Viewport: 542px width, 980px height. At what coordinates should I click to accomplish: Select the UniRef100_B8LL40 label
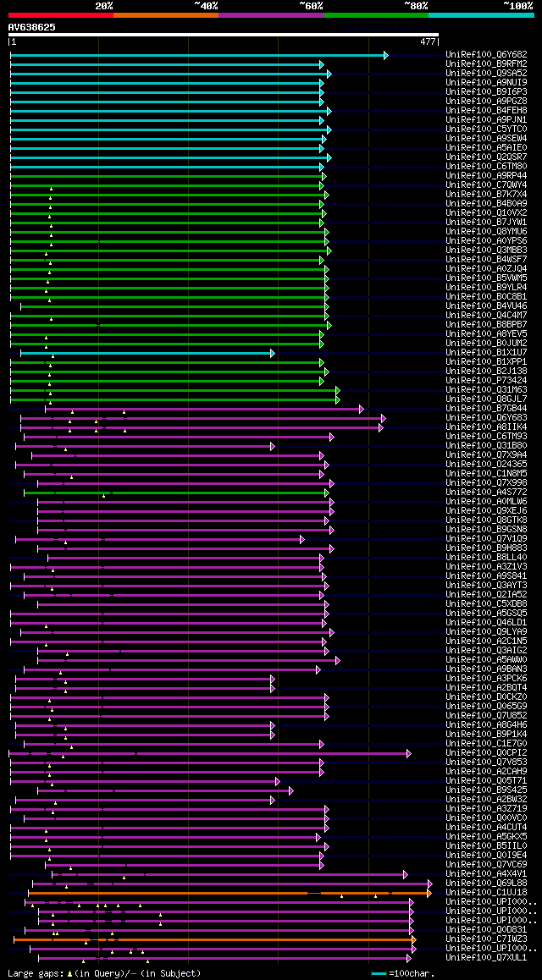(x=486, y=558)
